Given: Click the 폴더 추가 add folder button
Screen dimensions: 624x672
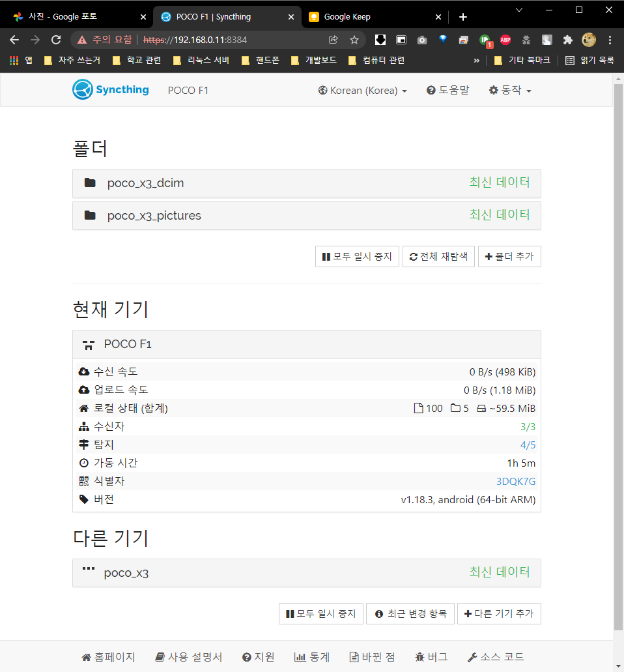Looking at the screenshot, I should coord(509,256).
